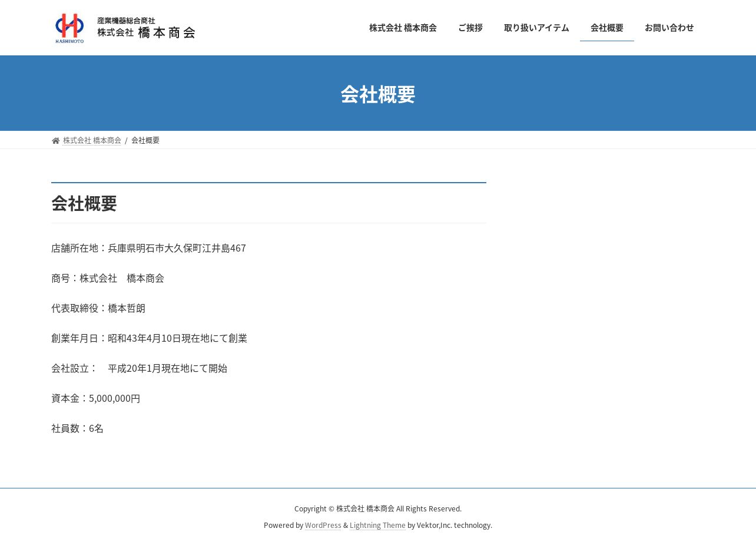
Task: Select the 会社概要 menu item
Action: point(607,28)
